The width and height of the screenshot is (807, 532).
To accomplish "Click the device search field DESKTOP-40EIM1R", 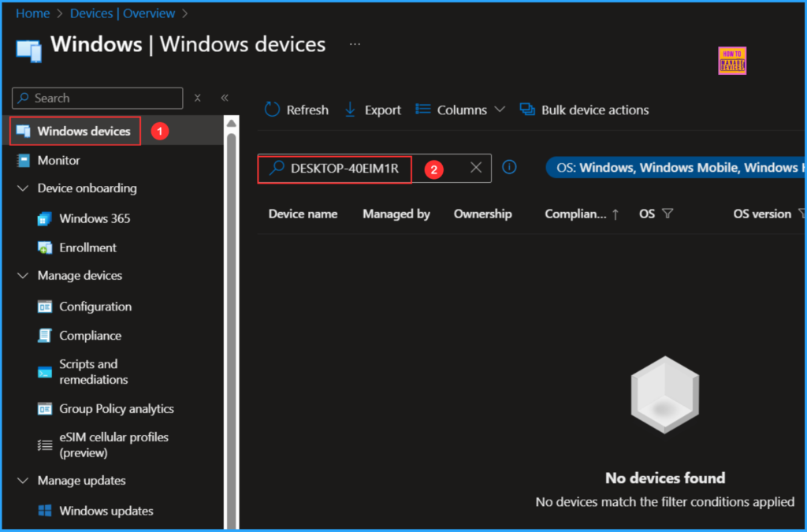I will tap(374, 168).
